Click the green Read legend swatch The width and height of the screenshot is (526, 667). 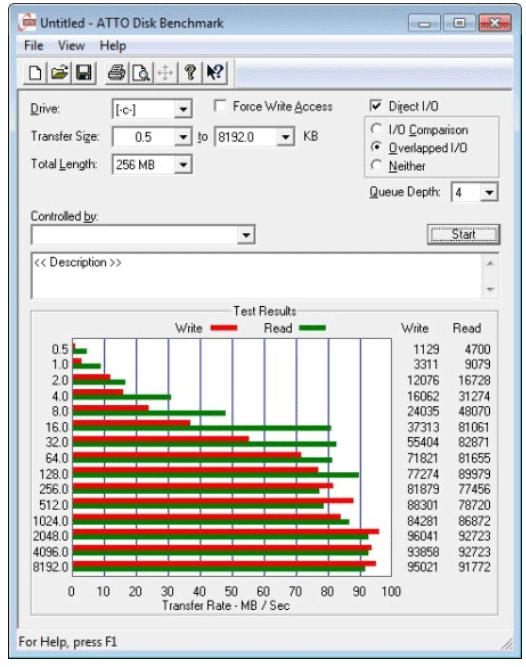[313, 328]
